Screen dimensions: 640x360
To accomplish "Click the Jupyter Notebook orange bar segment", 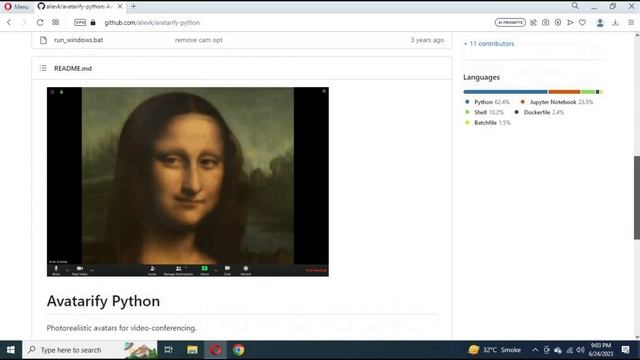I will coord(564,92).
